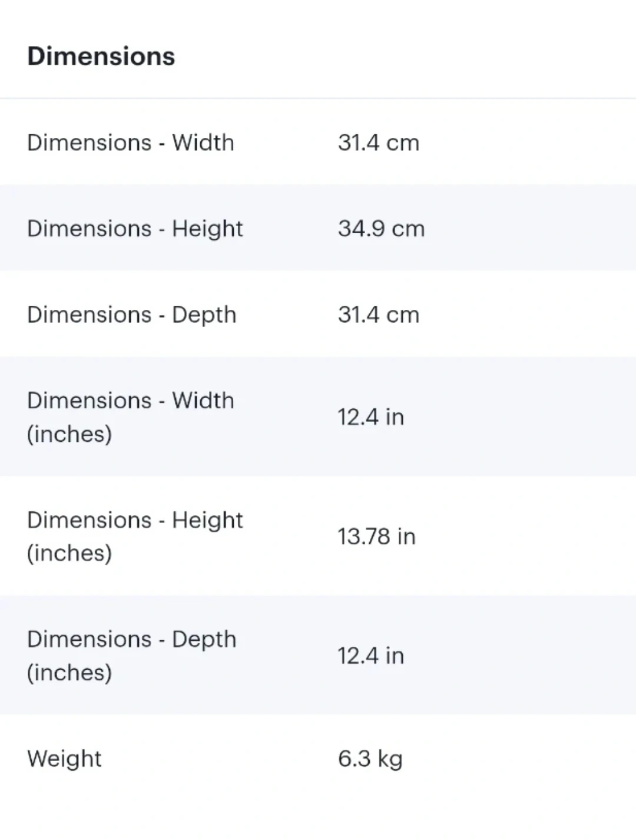Viewport: 636px width, 840px height.
Task: Click blank shaded area right of 34.9 cm
Action: coord(530,229)
